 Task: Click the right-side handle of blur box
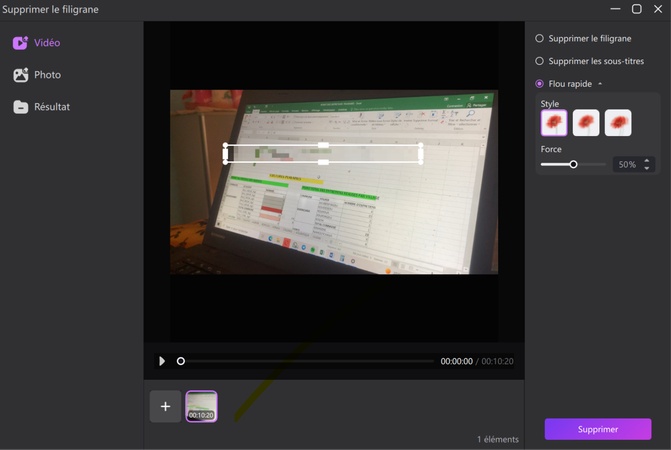421,154
